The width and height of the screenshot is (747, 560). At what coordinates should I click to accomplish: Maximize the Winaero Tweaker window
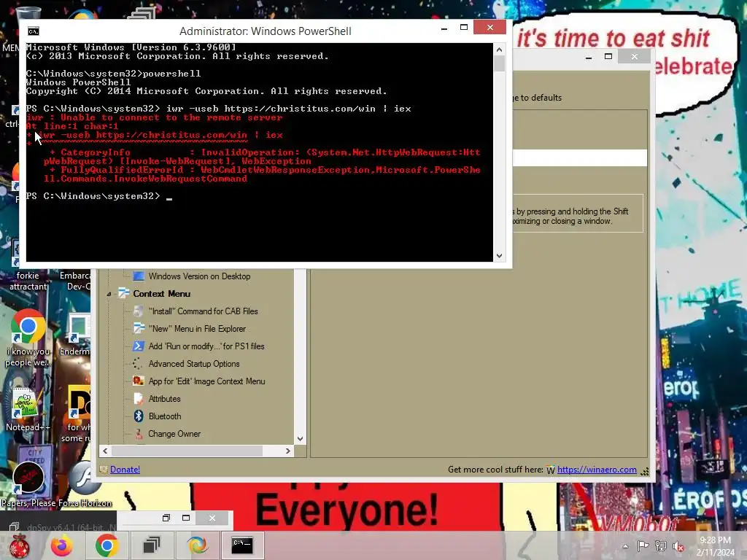pyautogui.click(x=608, y=57)
